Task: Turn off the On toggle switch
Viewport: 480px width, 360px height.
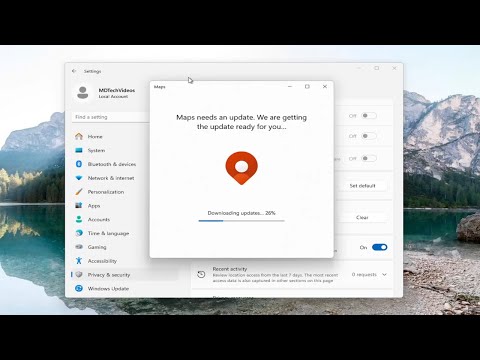Action: 380,247
